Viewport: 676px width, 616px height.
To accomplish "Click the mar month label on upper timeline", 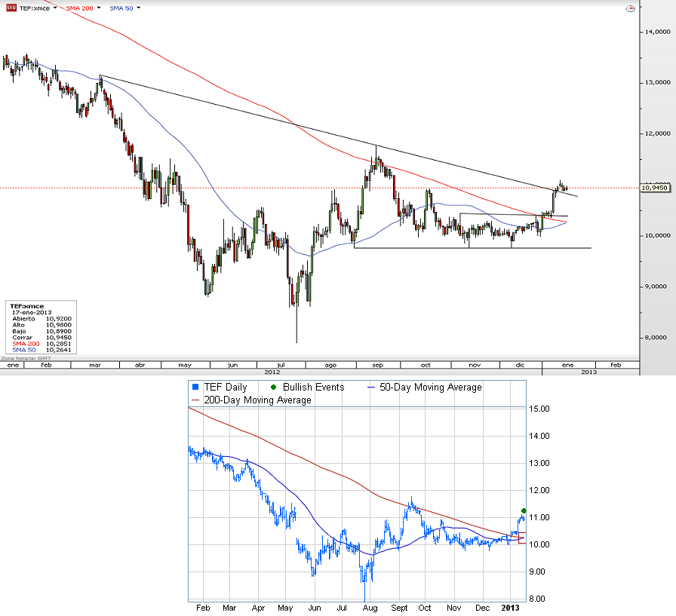I will tap(95, 365).
